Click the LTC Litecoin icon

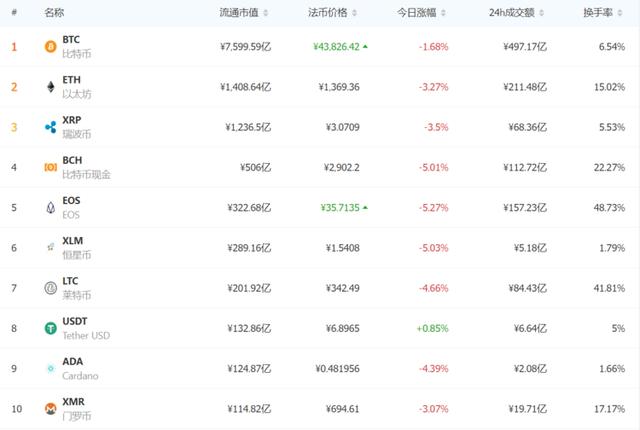[x=51, y=288]
